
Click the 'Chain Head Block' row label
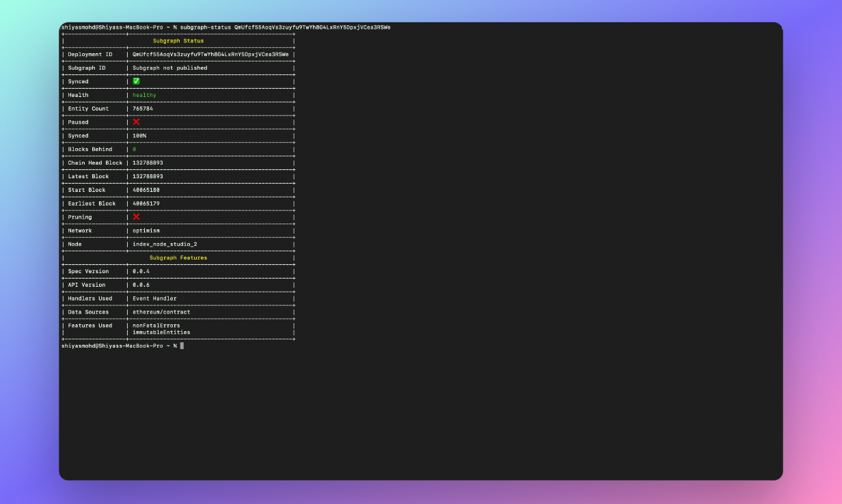click(96, 163)
